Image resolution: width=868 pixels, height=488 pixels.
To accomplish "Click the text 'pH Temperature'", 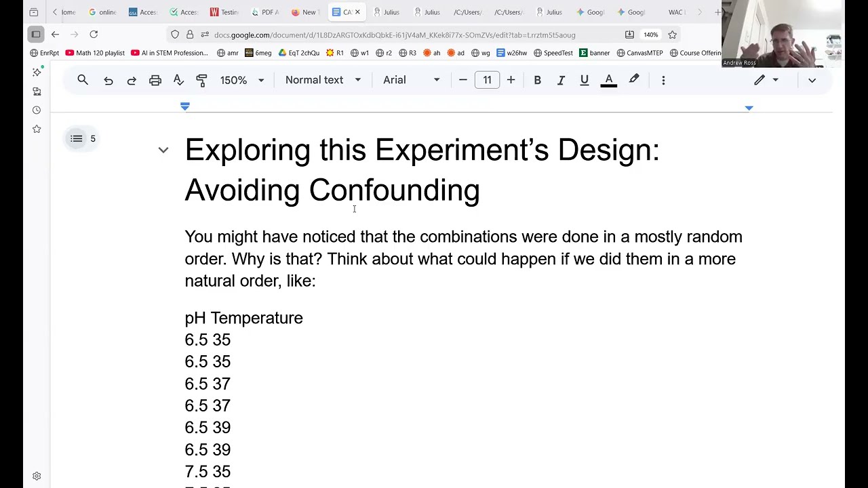I will coord(243,318).
